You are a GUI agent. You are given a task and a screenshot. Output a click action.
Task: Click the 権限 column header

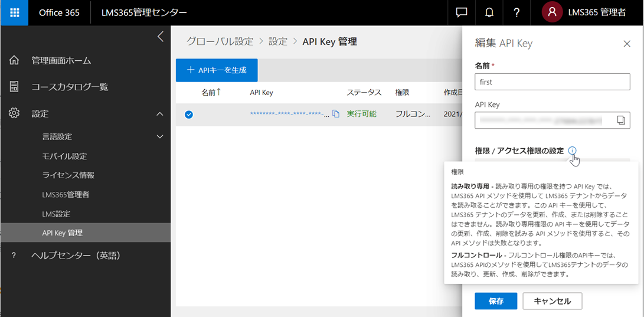coord(403,93)
